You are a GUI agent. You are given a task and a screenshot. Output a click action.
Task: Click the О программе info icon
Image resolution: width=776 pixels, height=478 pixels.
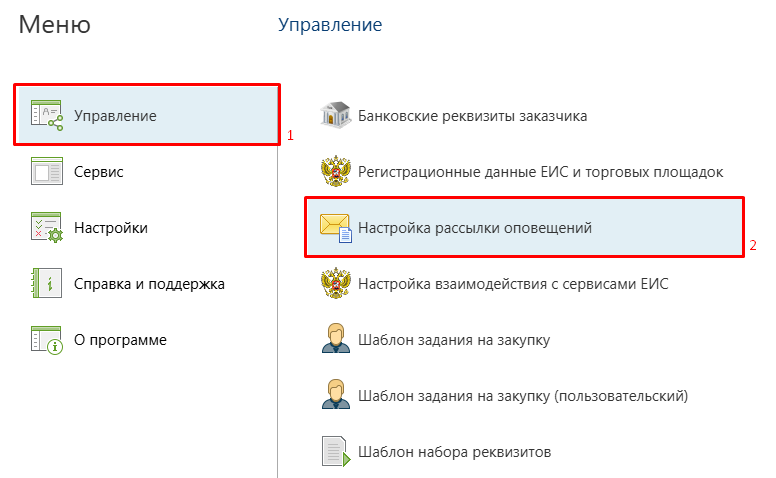[x=47, y=340]
